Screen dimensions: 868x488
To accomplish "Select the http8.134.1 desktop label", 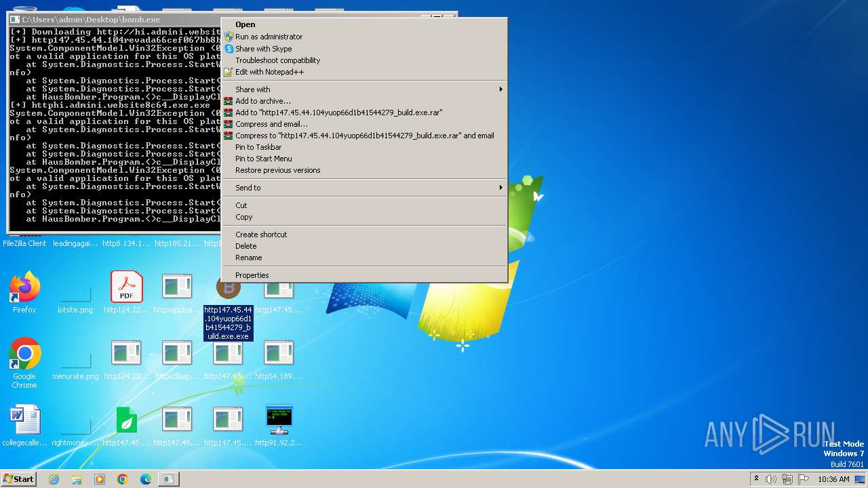I will pyautogui.click(x=127, y=243).
